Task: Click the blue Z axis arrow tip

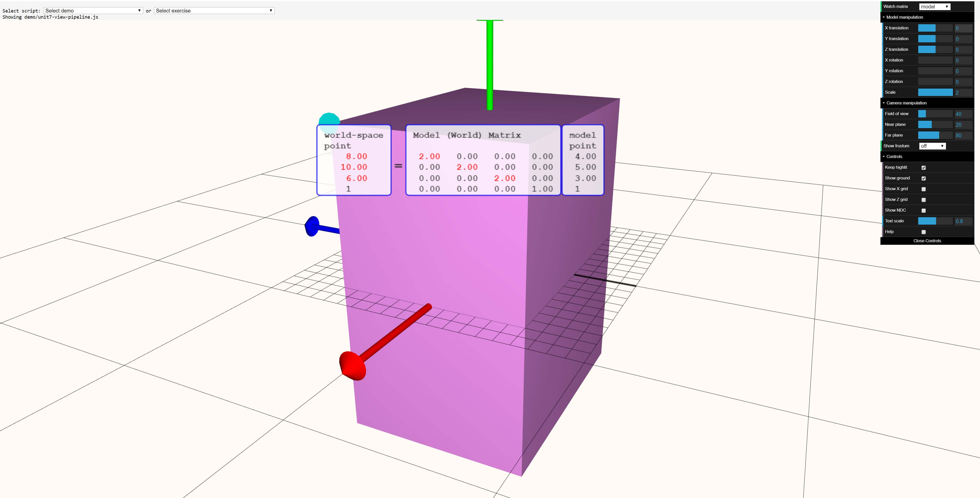Action: point(312,226)
